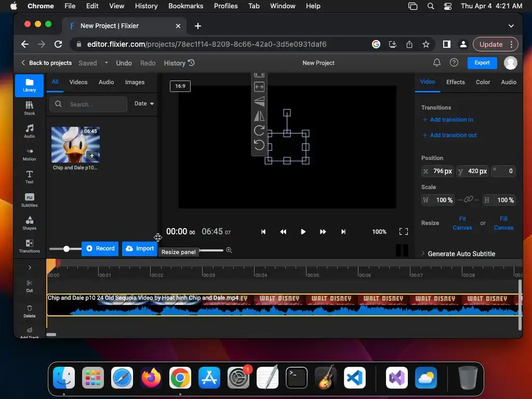
Task: Click the rewind button
Action: pos(283,232)
